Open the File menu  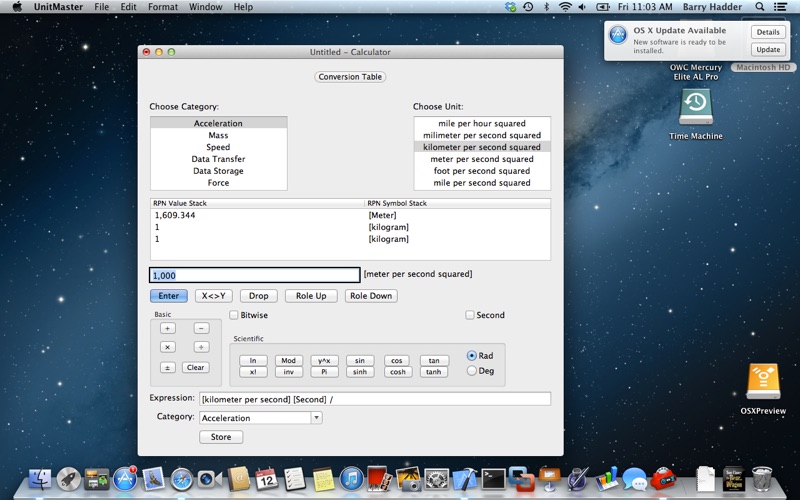click(x=102, y=7)
